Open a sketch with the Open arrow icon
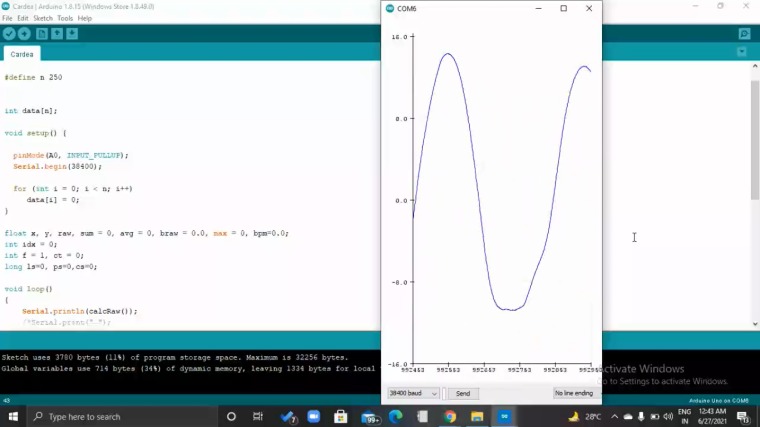760x427 pixels. tap(57, 33)
